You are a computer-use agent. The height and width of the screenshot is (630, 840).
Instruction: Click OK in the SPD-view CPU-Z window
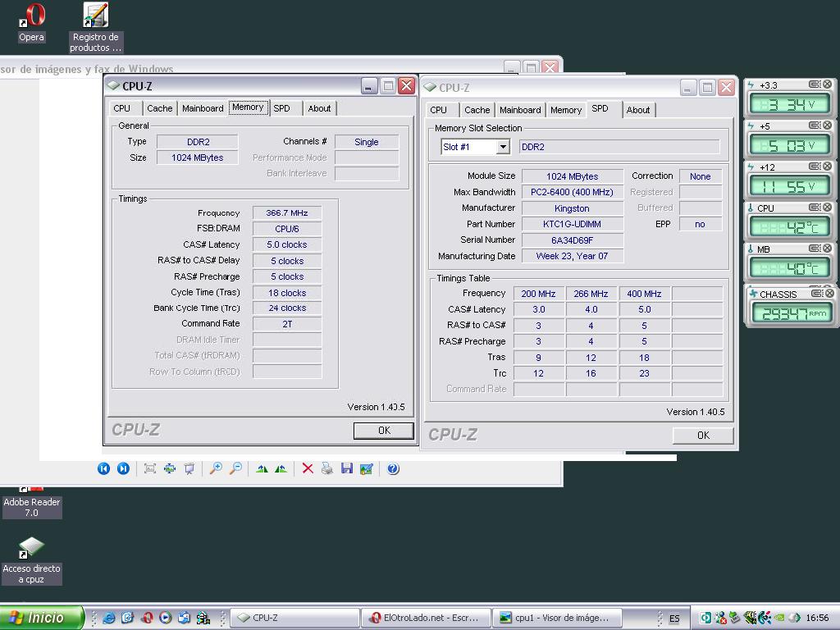pyautogui.click(x=703, y=436)
